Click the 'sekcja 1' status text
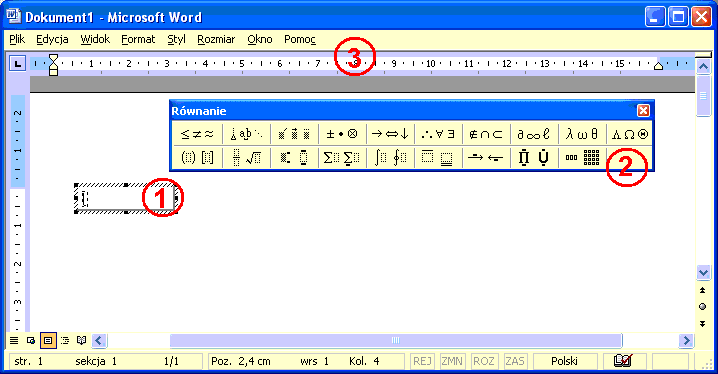Viewport: 718px width, 374px height. tap(96, 361)
